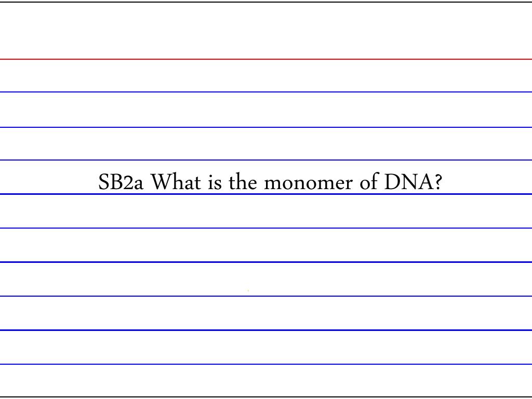
Task: Select the word 'the' in the question
Action: tap(243, 181)
